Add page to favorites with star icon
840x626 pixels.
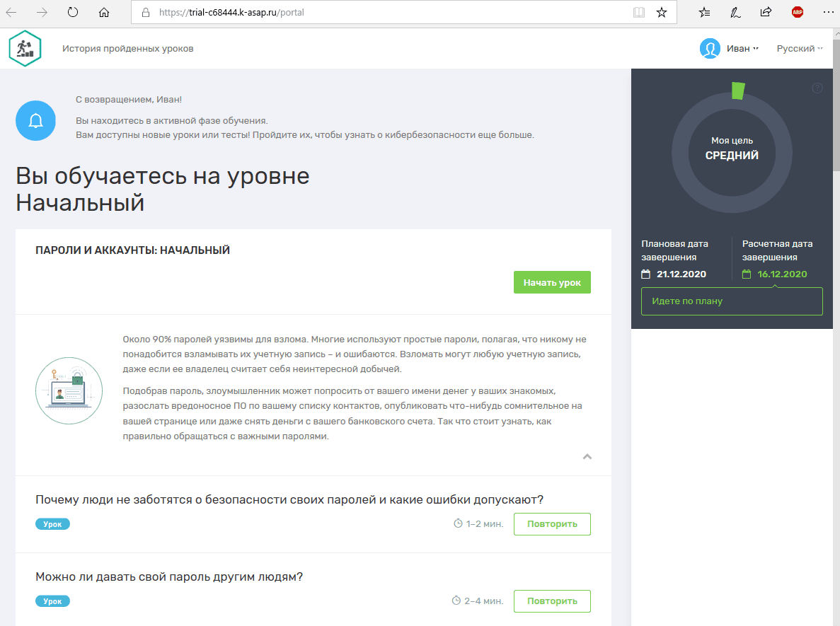coord(662,12)
